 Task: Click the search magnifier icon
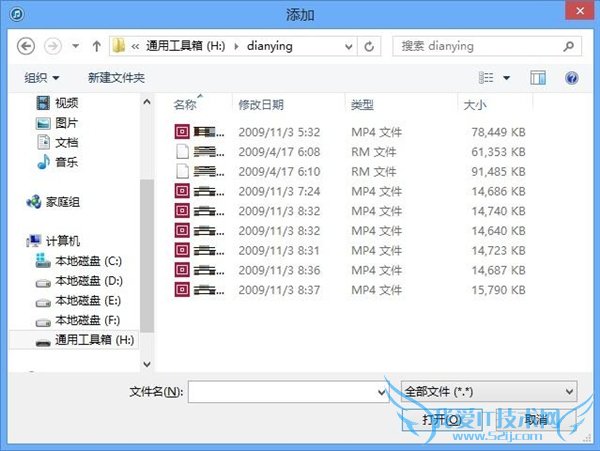click(569, 46)
